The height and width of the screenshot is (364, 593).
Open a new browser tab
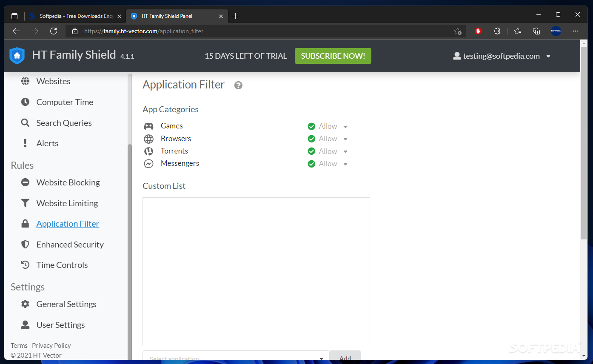tap(236, 16)
